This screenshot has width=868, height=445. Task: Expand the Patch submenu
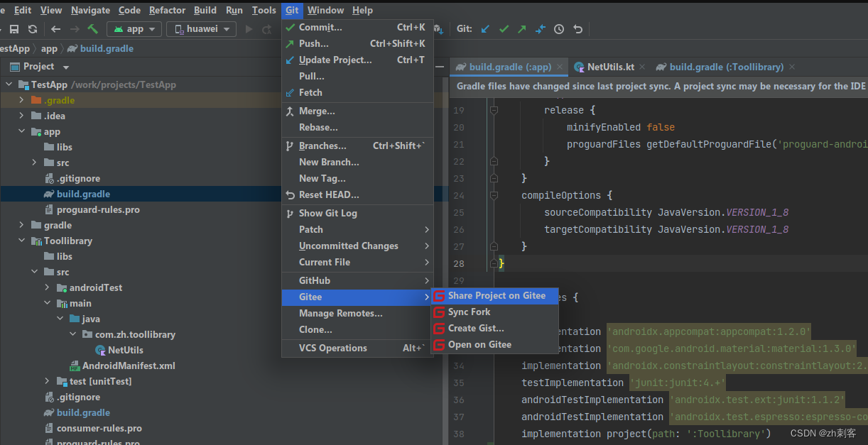click(x=357, y=229)
